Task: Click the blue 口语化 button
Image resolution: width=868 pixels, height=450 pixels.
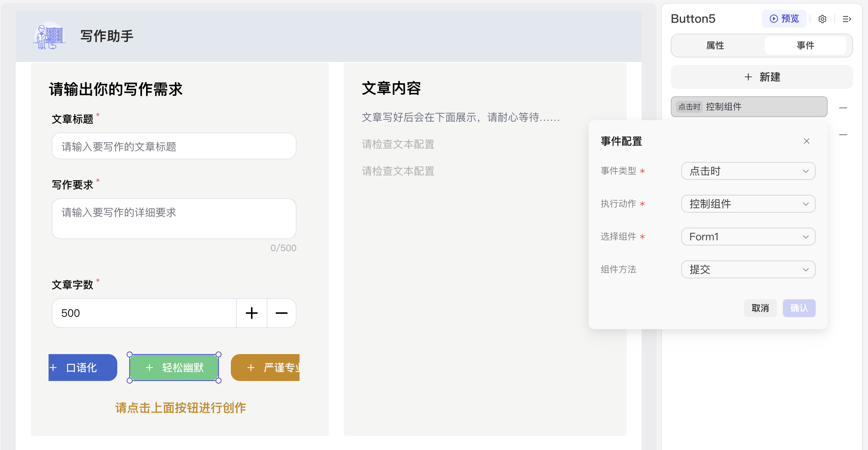Action: click(x=83, y=368)
